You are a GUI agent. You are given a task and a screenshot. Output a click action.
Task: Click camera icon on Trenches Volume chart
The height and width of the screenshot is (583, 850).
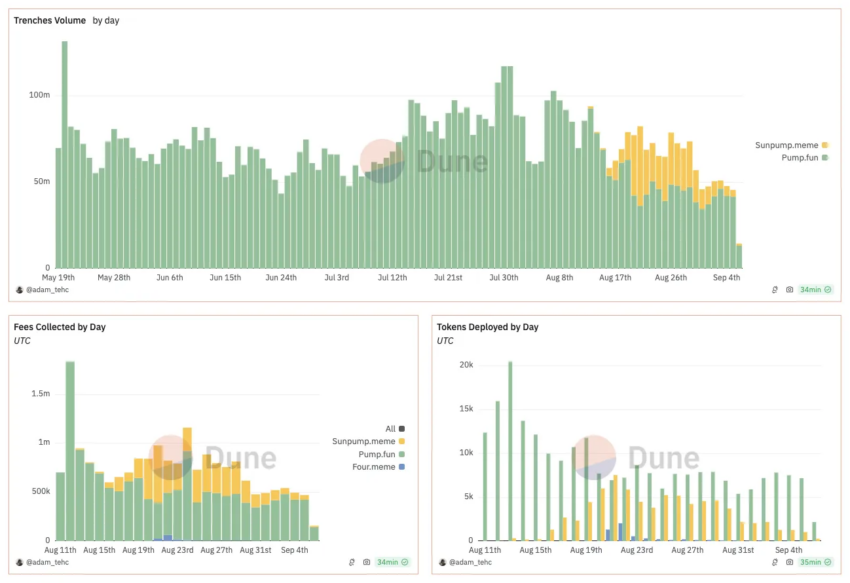(789, 290)
